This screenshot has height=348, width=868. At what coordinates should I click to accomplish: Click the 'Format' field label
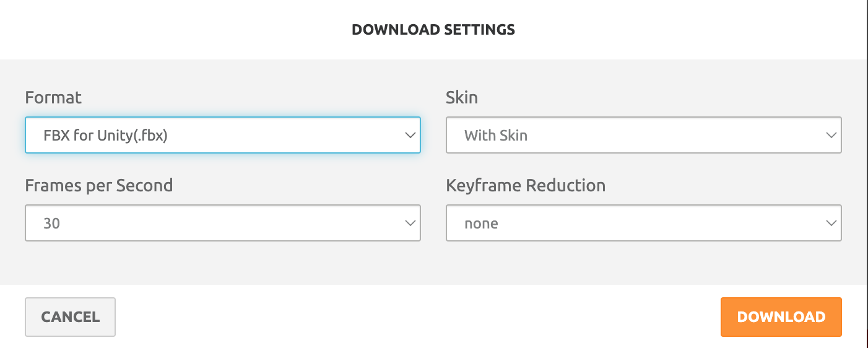(53, 98)
